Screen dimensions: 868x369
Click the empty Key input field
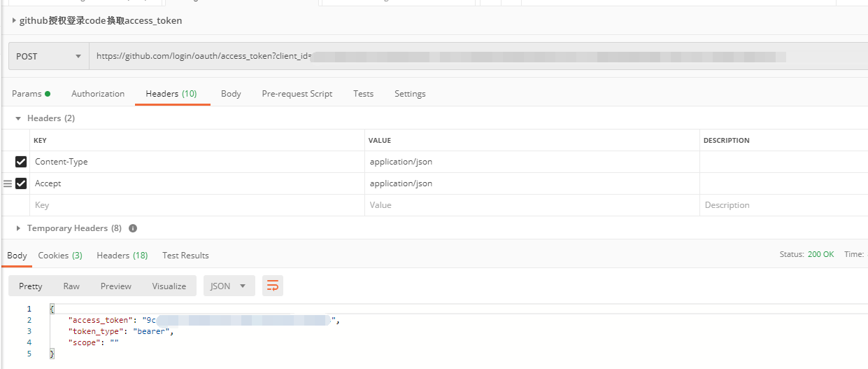(198, 205)
